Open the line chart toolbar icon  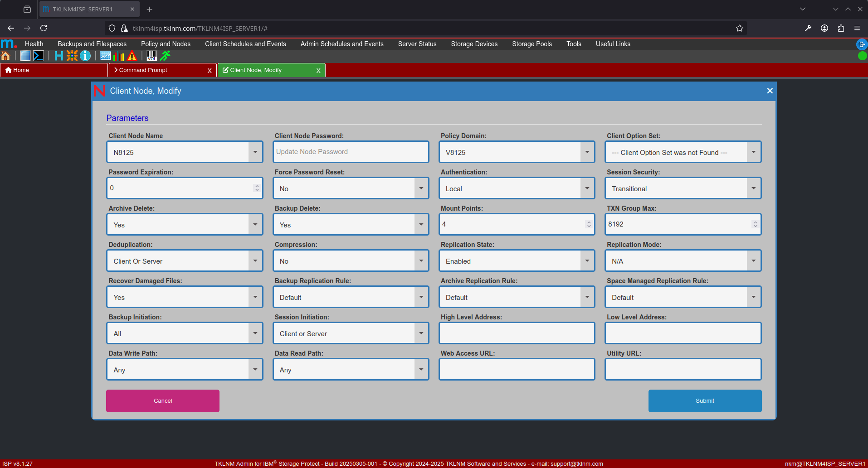tap(106, 56)
